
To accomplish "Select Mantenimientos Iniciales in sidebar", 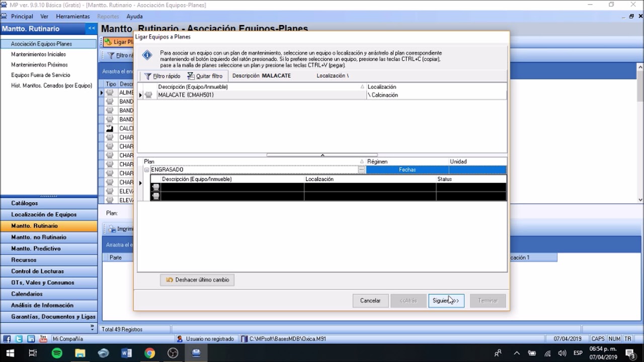I will [38, 54].
